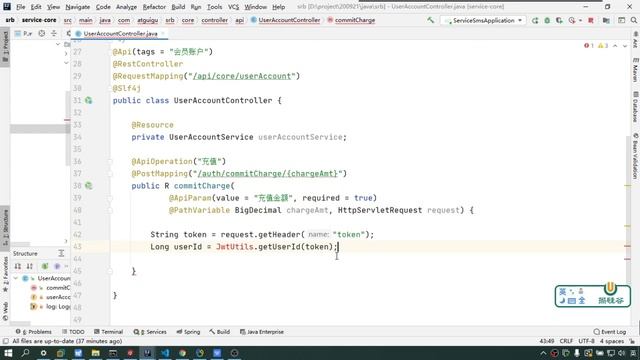The image size is (640, 360).
Task: Click the line separator CRLF selector
Action: (x=566, y=341)
